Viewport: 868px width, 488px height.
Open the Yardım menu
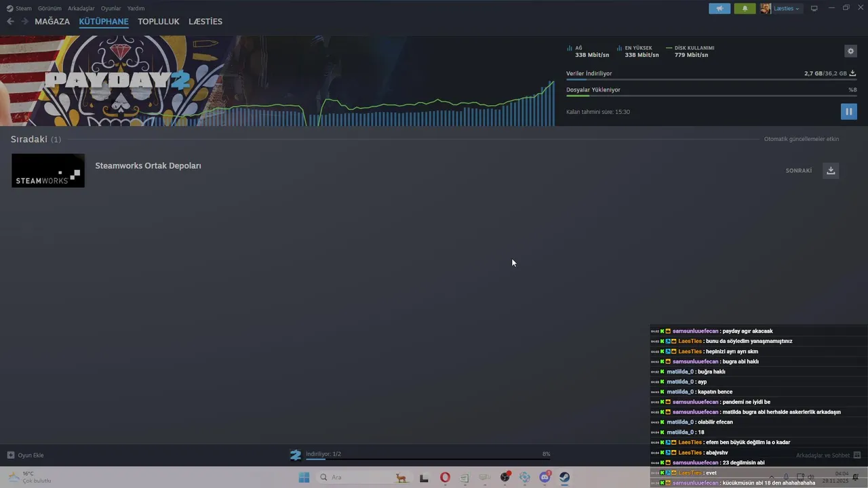pos(136,8)
